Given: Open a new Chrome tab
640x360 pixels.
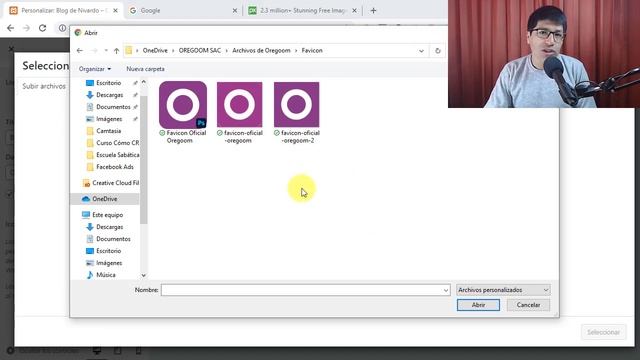Looking at the screenshot, I should coord(373,11).
